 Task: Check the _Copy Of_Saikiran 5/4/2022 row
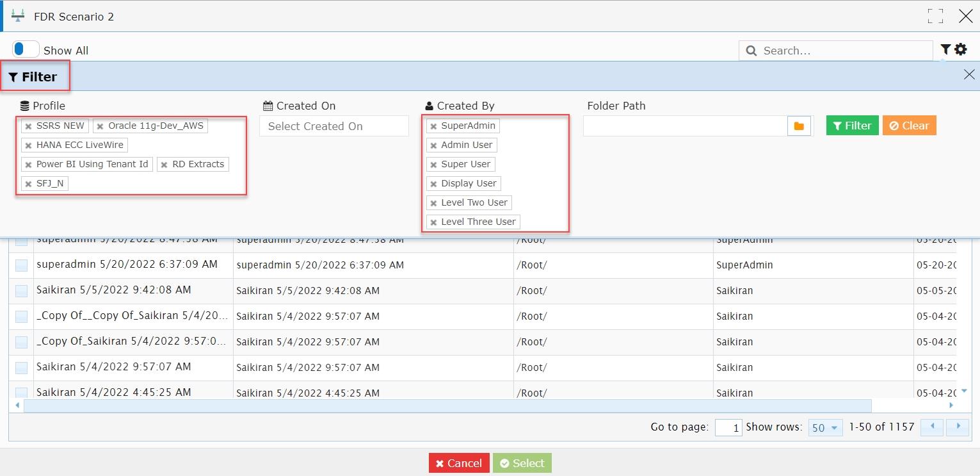(x=21, y=342)
